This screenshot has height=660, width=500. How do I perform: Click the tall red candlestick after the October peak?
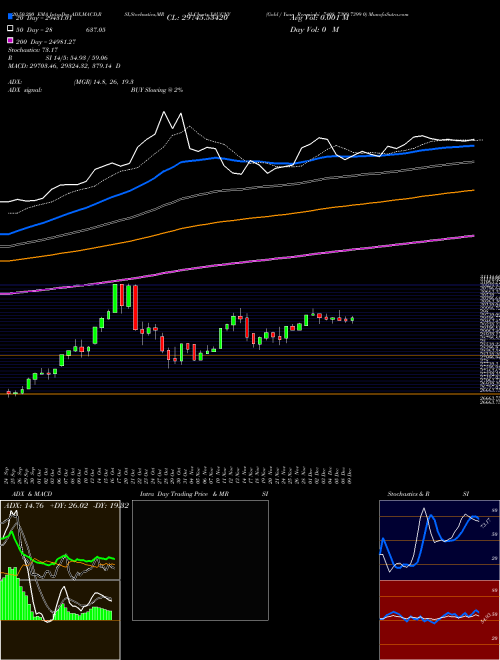135,308
